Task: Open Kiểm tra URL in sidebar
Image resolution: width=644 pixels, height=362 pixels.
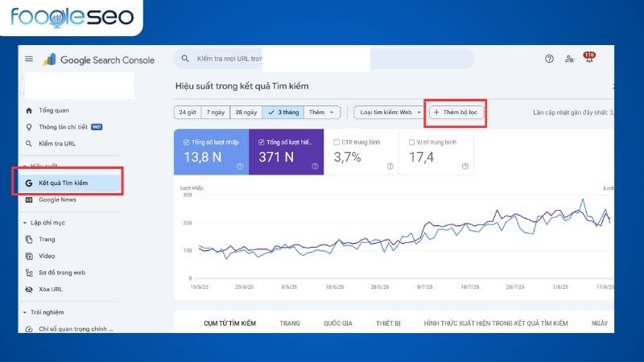Action: tap(57, 144)
